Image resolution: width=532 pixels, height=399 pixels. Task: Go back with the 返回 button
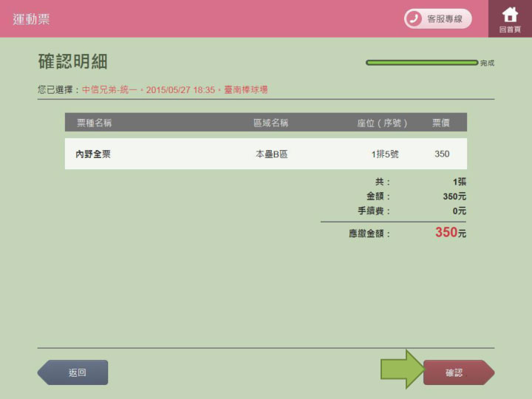pyautogui.click(x=72, y=372)
